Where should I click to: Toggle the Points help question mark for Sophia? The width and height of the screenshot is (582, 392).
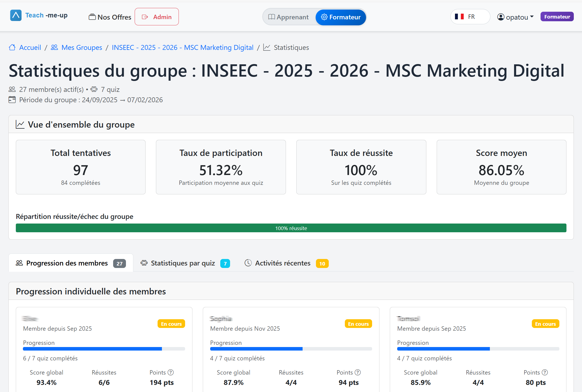coord(358,372)
